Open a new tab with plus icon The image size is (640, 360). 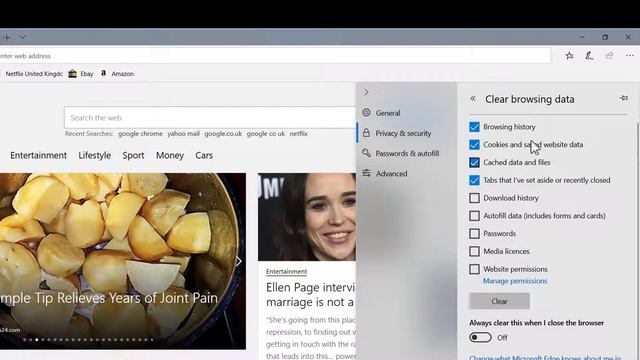click(7, 37)
